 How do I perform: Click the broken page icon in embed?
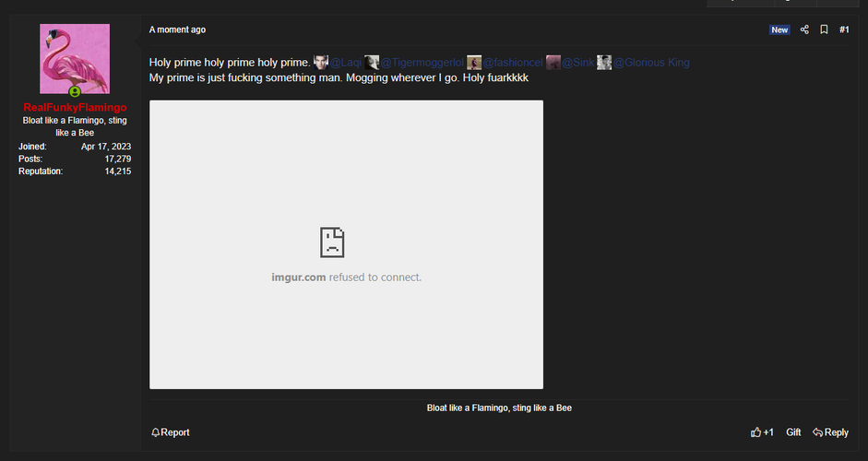pos(332,242)
